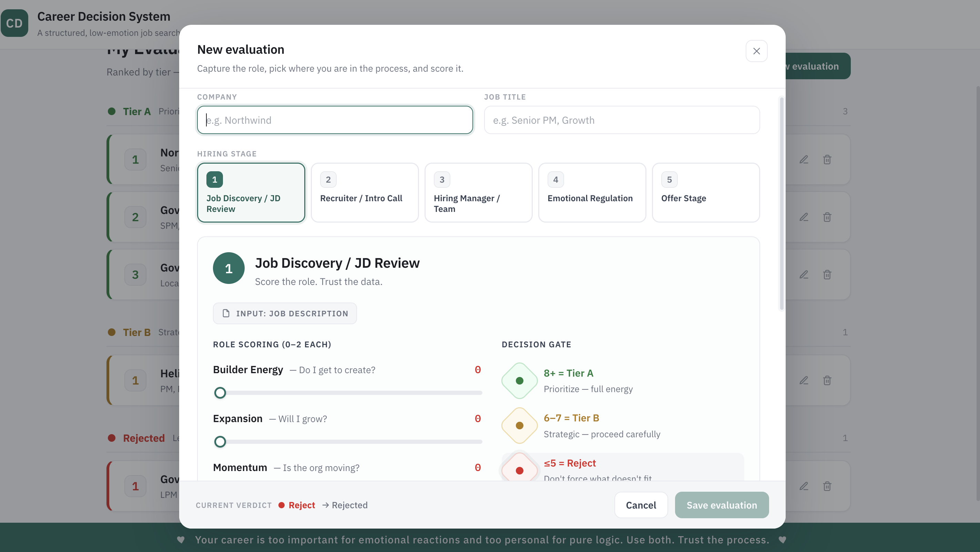Delete the Rejected evaluation trash icon
Image resolution: width=980 pixels, height=552 pixels.
827,486
